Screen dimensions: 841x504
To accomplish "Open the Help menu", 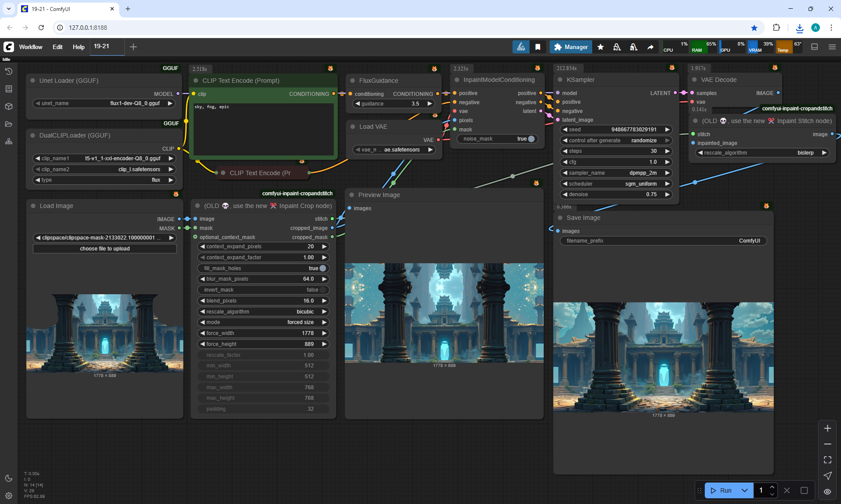I will [78, 47].
